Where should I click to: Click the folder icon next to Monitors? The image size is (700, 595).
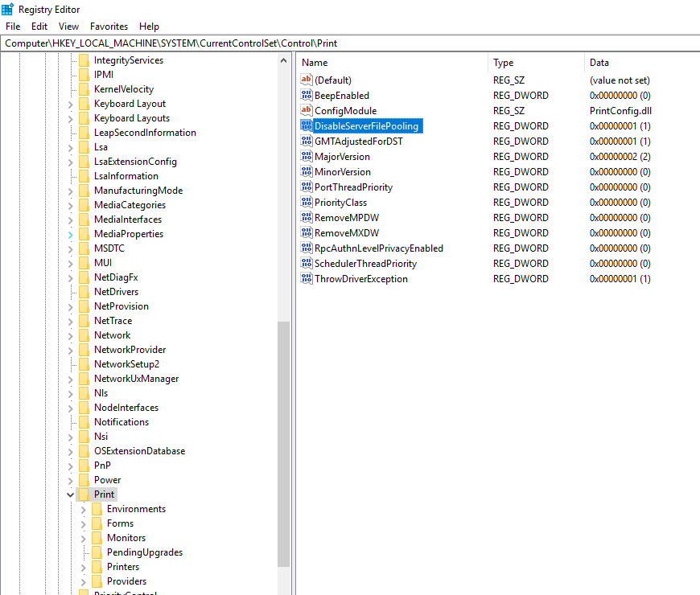[x=97, y=537]
